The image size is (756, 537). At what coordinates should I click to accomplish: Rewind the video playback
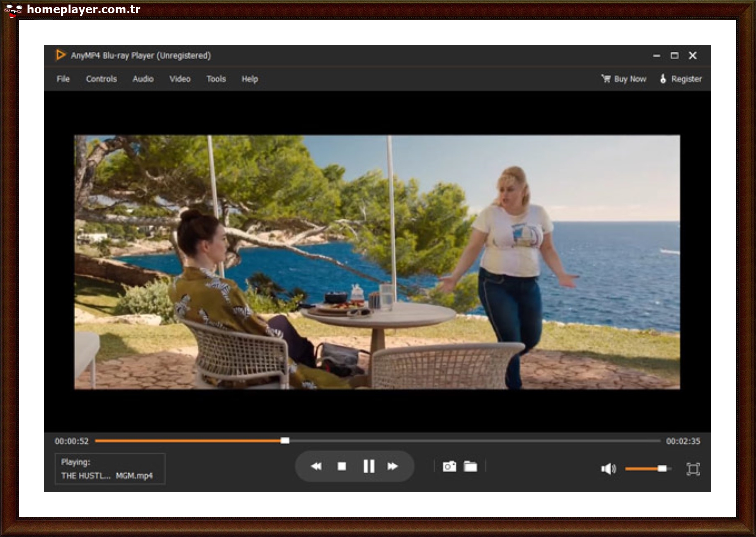tap(316, 466)
